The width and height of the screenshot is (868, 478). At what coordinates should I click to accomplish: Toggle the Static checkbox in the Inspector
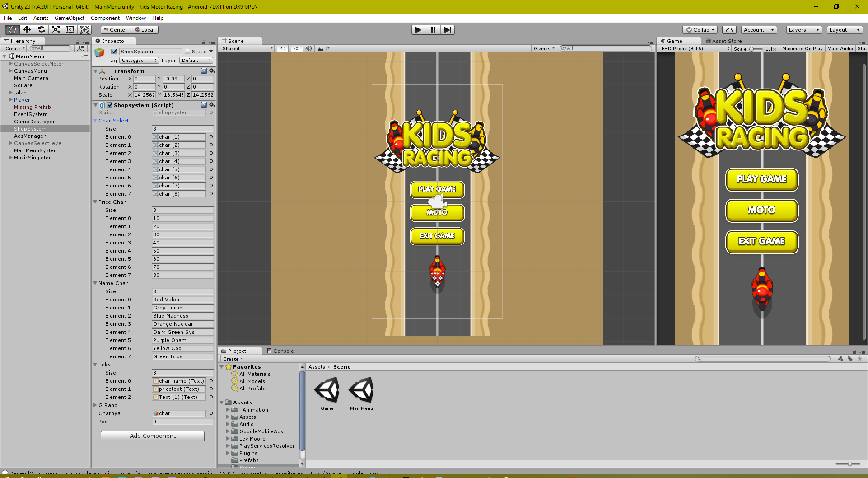point(187,51)
